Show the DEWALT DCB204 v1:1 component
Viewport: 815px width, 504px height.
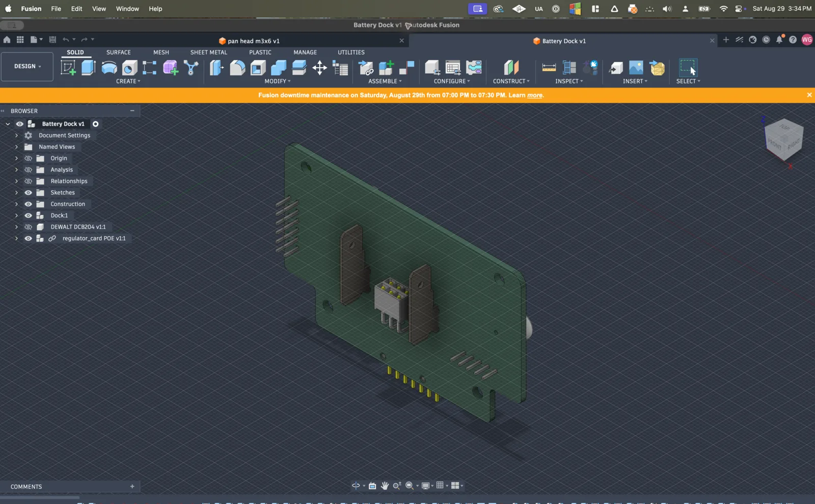click(28, 227)
